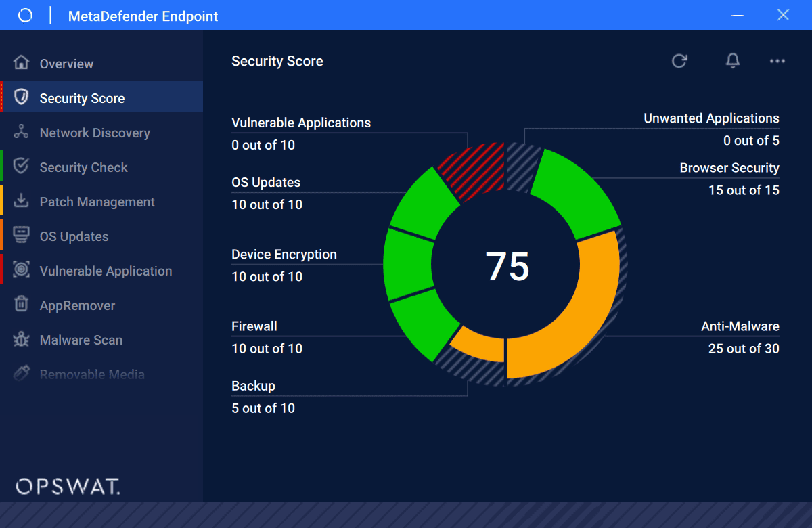Click the Device Encryption label
This screenshot has height=528, width=812.
284,255
